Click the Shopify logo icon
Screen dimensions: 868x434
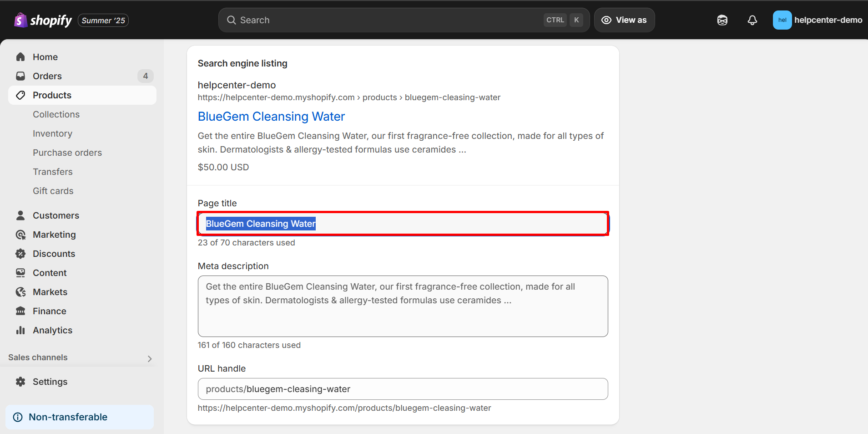(x=20, y=20)
